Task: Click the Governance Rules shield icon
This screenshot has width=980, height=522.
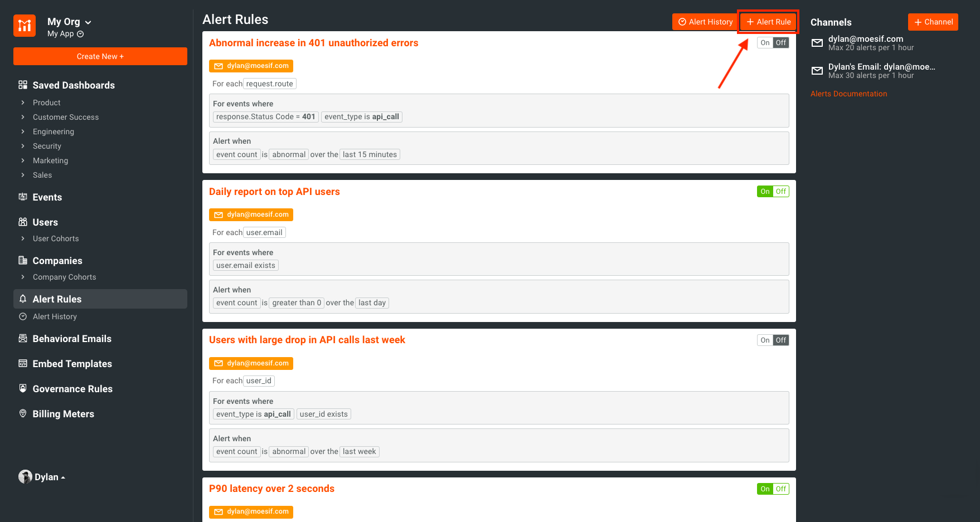Action: coord(23,388)
